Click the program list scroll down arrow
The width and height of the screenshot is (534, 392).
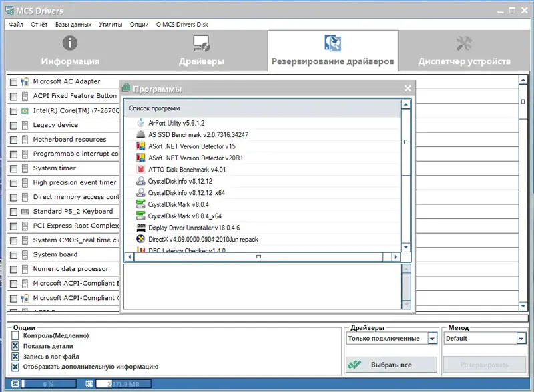(x=405, y=247)
